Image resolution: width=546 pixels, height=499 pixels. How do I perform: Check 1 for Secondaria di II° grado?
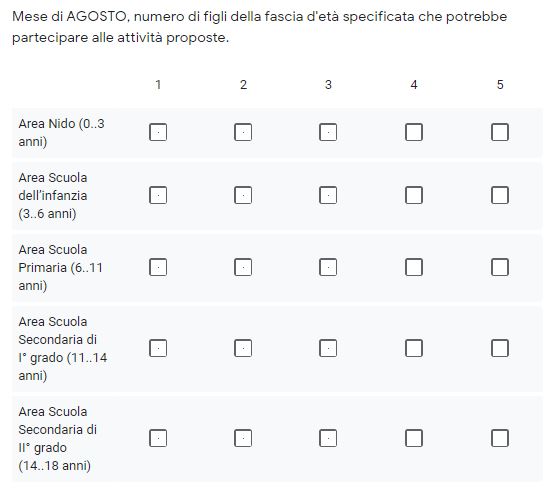(x=158, y=438)
